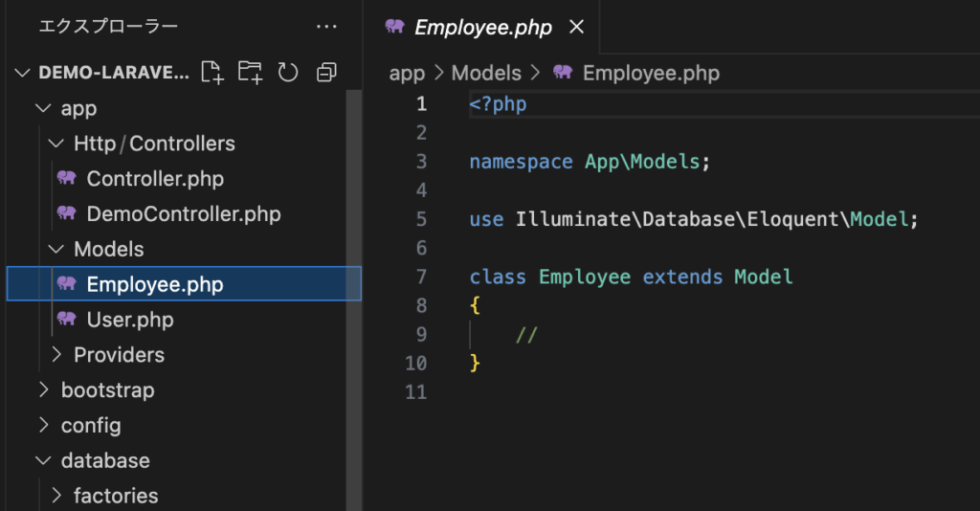Collapse the database folder
Viewport: 980px width, 511px height.
click(42, 460)
